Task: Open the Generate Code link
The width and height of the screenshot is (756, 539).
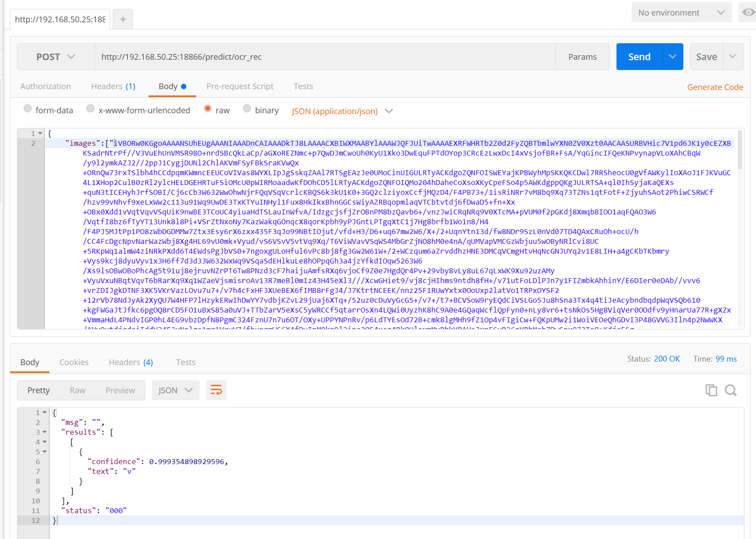Action: click(x=715, y=87)
